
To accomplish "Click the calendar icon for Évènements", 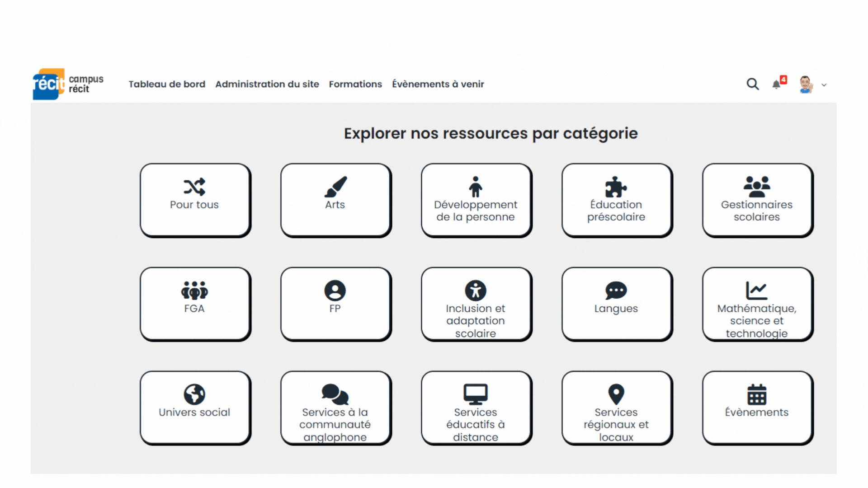I will click(756, 394).
